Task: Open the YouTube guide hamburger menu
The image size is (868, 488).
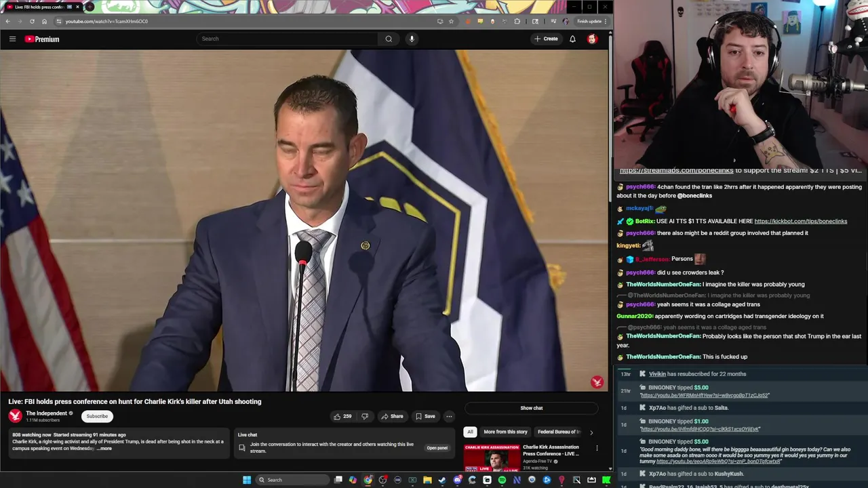Action: [x=12, y=39]
